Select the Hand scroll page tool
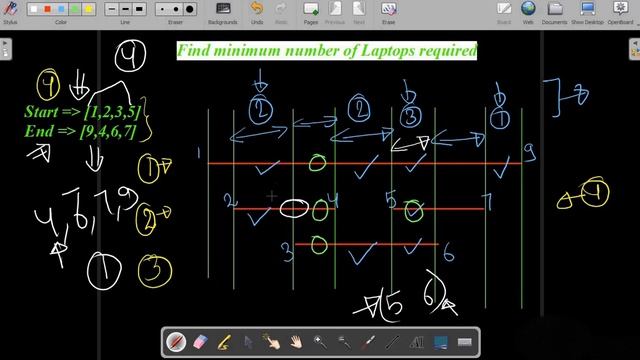640x360 pixels. click(x=296, y=342)
